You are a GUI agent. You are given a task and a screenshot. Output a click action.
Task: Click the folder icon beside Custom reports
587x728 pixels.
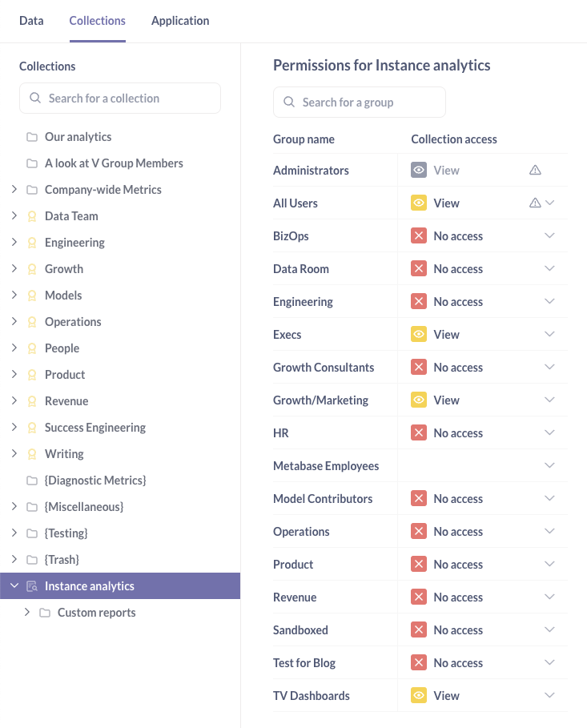coord(45,612)
